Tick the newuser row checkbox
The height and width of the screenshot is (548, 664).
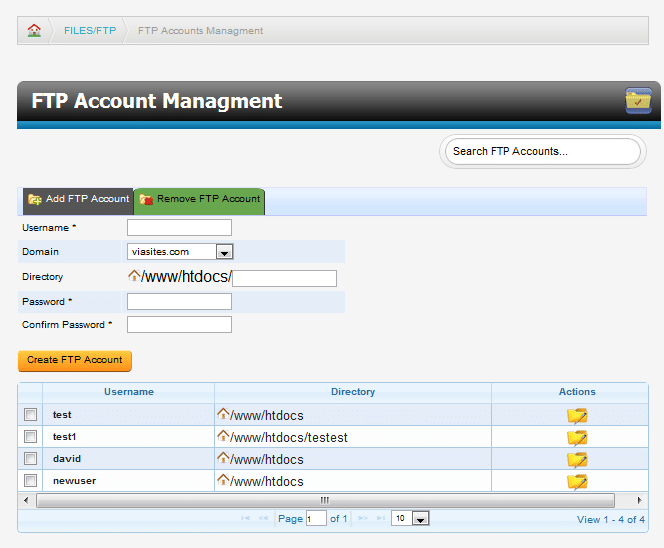click(31, 481)
